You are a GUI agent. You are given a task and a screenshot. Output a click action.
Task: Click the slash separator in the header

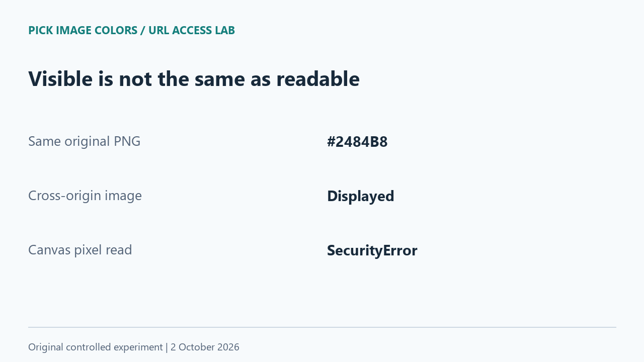(x=143, y=31)
